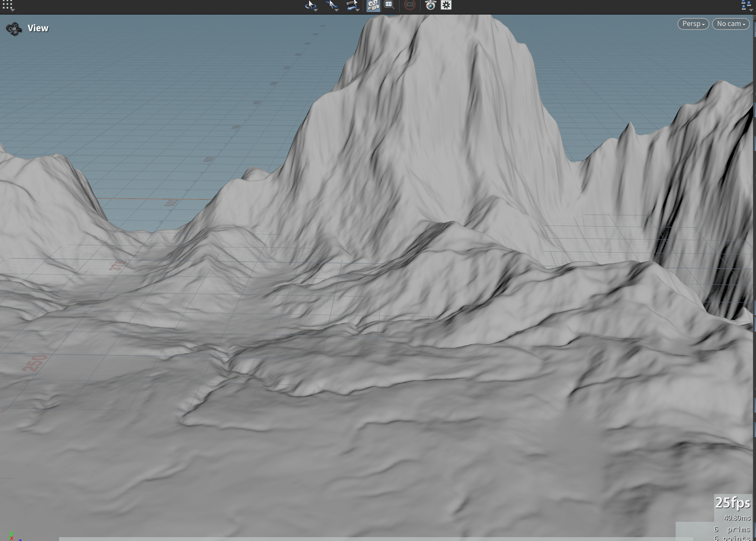Screen dimensions: 756x541
Task: Pick the camera handle tool with cursor
Action: coord(353,5)
